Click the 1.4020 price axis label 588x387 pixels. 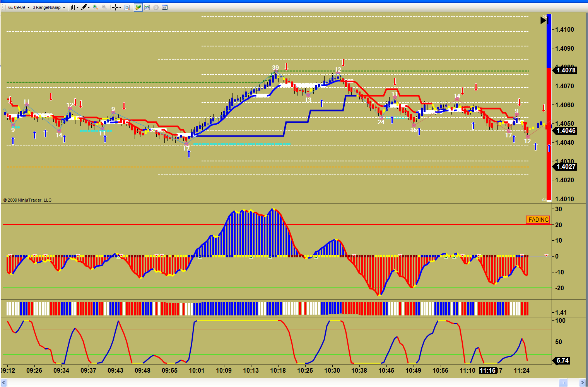tap(565, 180)
